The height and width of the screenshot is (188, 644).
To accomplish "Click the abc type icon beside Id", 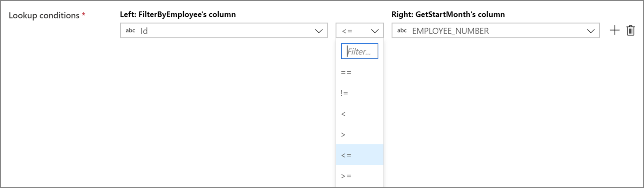I will pos(130,31).
